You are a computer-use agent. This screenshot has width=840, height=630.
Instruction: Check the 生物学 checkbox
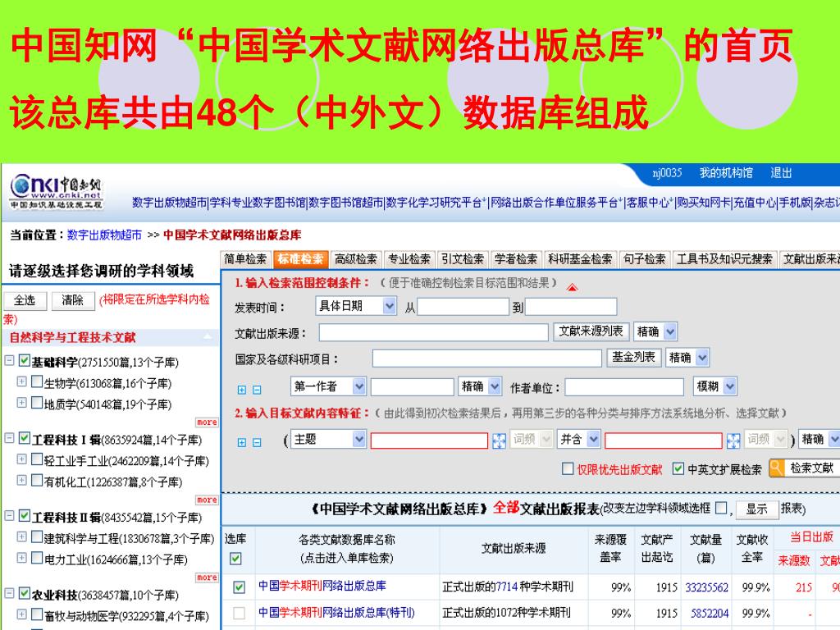pos(37,381)
